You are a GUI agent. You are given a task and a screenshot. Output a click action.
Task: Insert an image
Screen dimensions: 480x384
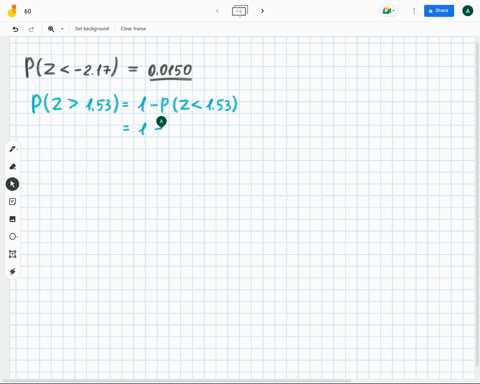(13, 219)
